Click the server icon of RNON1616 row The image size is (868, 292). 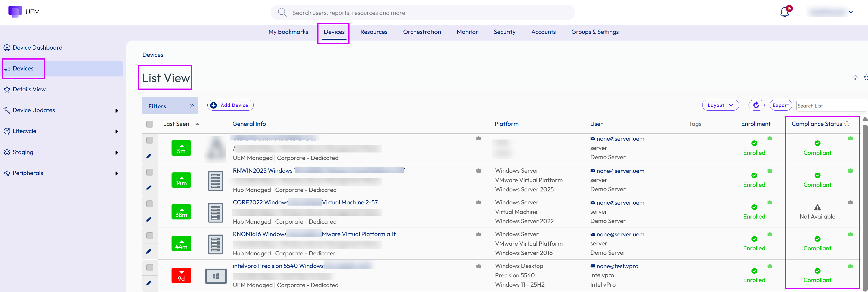(216, 244)
